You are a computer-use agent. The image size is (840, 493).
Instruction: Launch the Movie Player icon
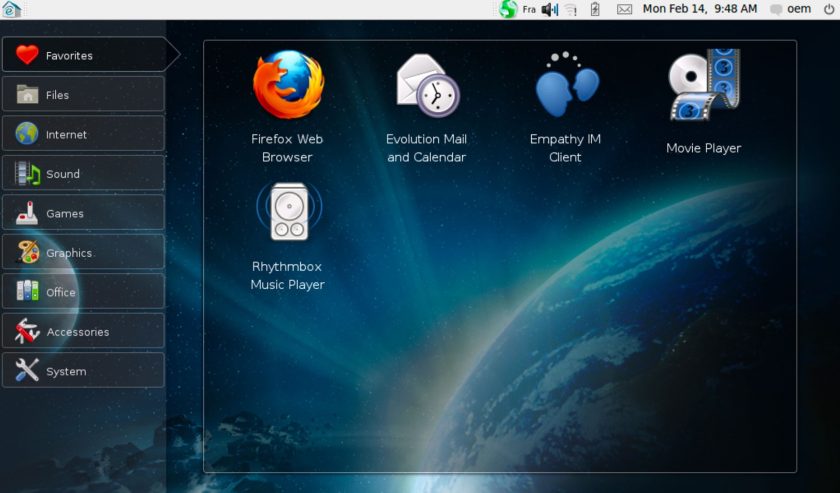[x=704, y=85]
